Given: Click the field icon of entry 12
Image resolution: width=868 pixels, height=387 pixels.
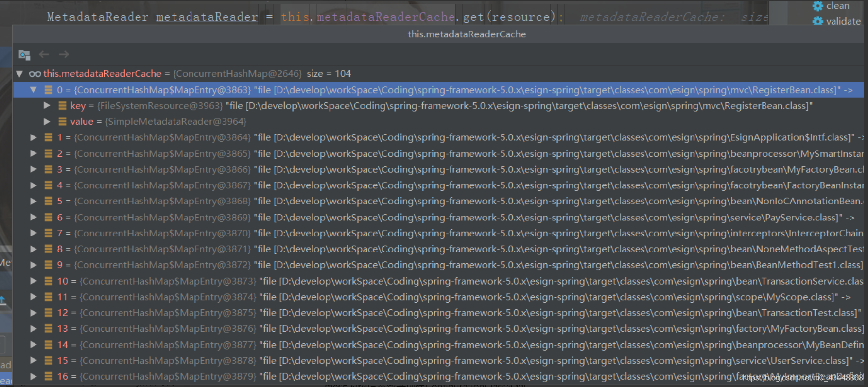Looking at the screenshot, I should (49, 313).
